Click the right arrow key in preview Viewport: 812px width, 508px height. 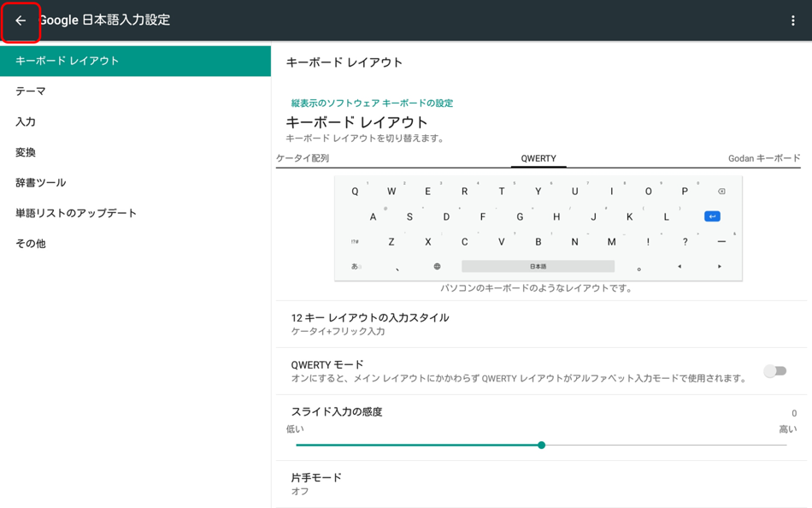(720, 267)
